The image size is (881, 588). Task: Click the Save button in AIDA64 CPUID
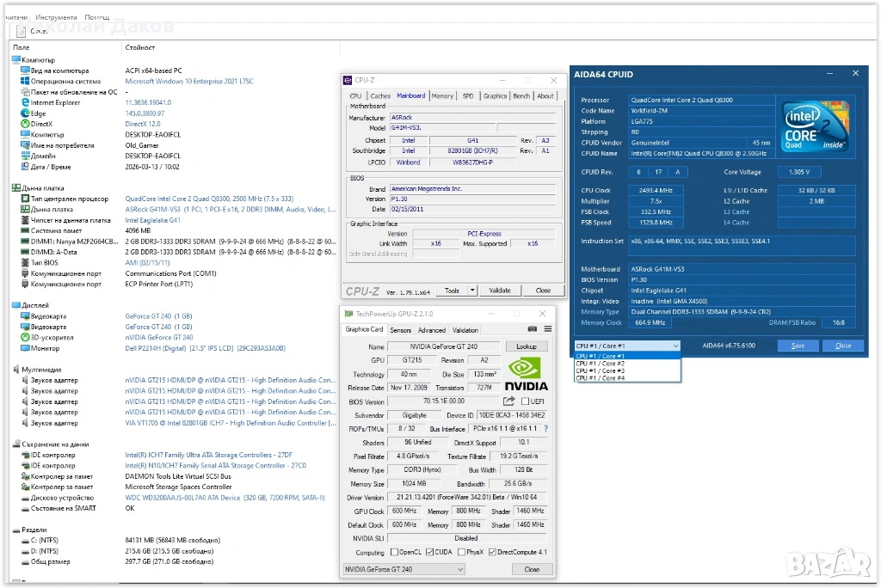(x=798, y=346)
